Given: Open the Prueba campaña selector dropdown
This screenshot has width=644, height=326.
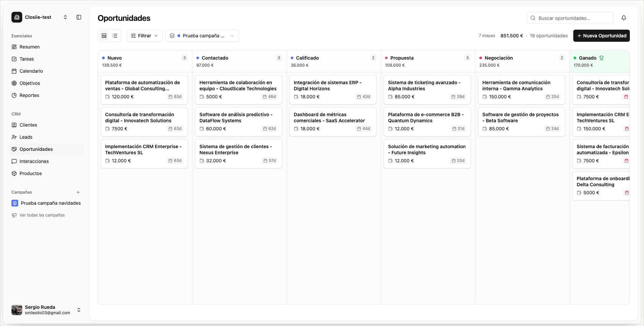Looking at the screenshot, I should tap(202, 36).
